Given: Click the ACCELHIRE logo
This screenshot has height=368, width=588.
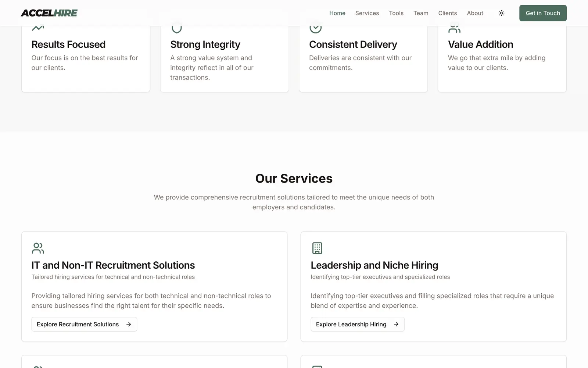Looking at the screenshot, I should 49,13.
